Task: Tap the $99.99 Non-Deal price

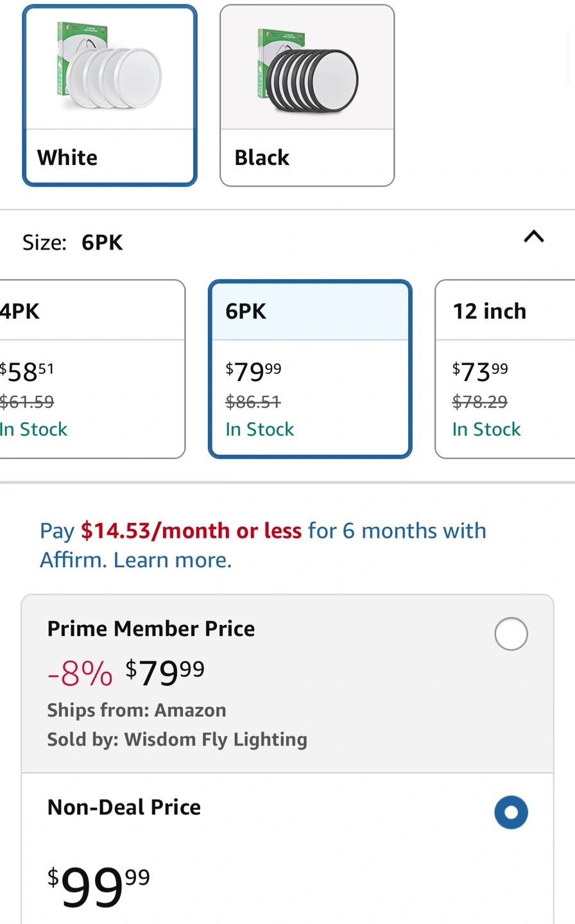Action: click(x=99, y=886)
